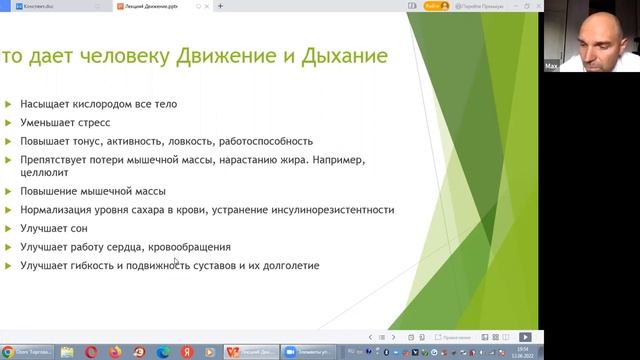
Task: Switch to Zoom meeting taskbar button
Action: click(308, 352)
